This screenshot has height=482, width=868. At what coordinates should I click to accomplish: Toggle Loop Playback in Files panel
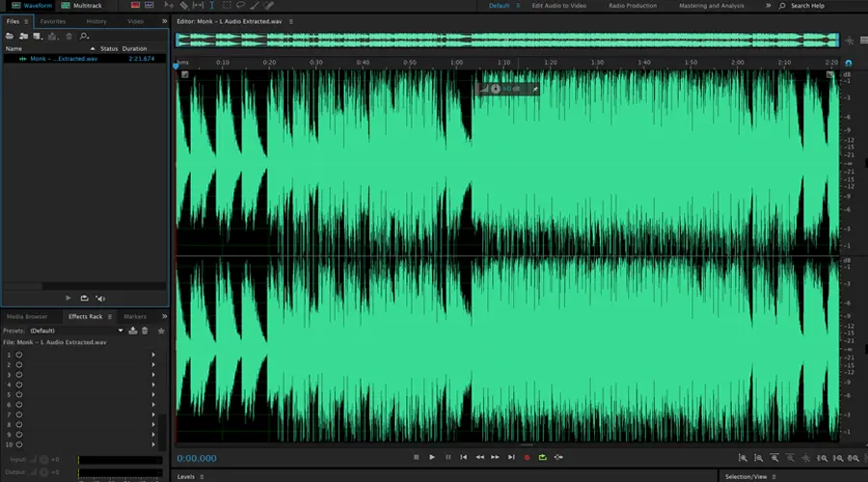(x=84, y=298)
